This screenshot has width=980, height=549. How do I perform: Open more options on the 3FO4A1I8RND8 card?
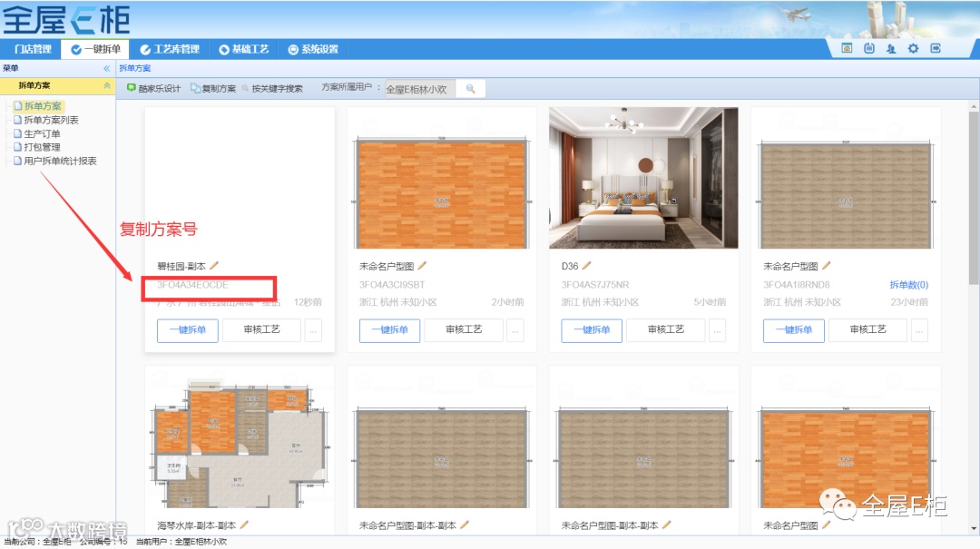(x=919, y=330)
